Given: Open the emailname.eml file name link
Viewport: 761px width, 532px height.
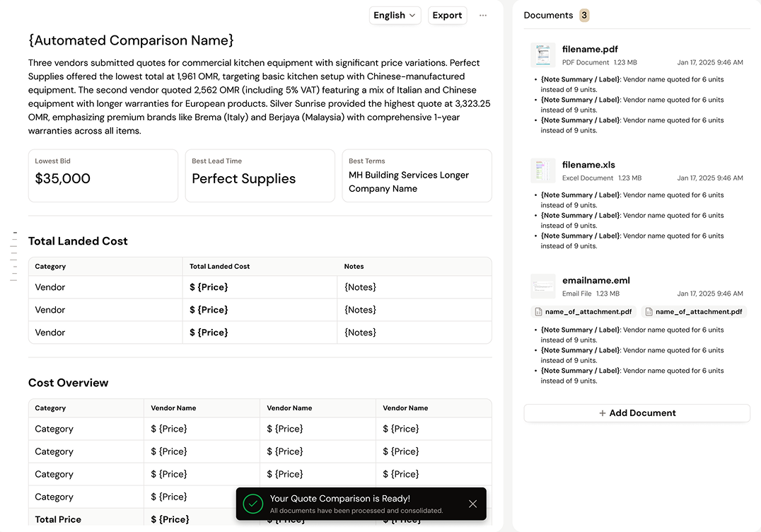Looking at the screenshot, I should click(596, 280).
